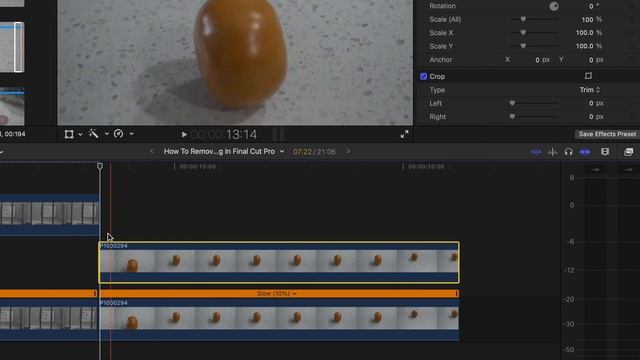Click the viewer timecode display

coord(224,134)
